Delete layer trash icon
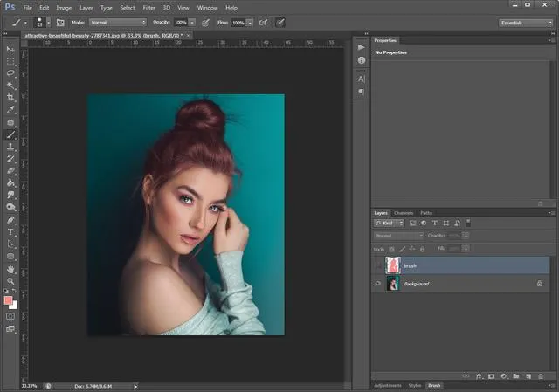This screenshot has width=559, height=392. point(541,376)
